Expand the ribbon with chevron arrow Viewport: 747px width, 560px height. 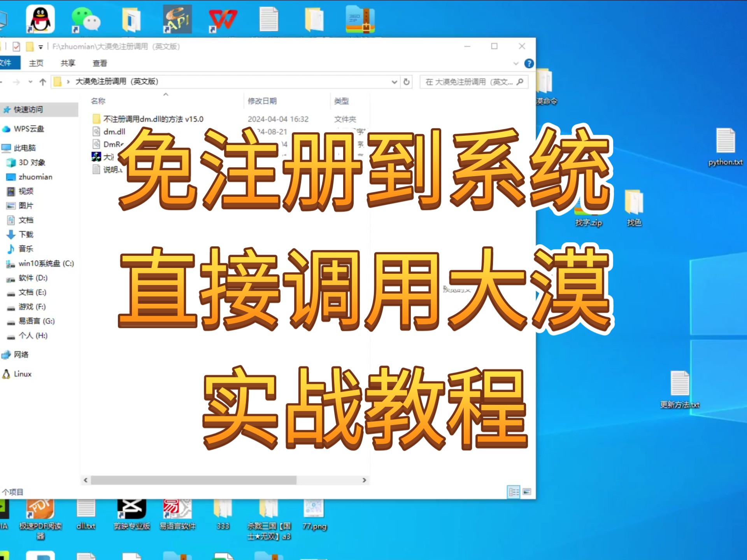pyautogui.click(x=516, y=63)
